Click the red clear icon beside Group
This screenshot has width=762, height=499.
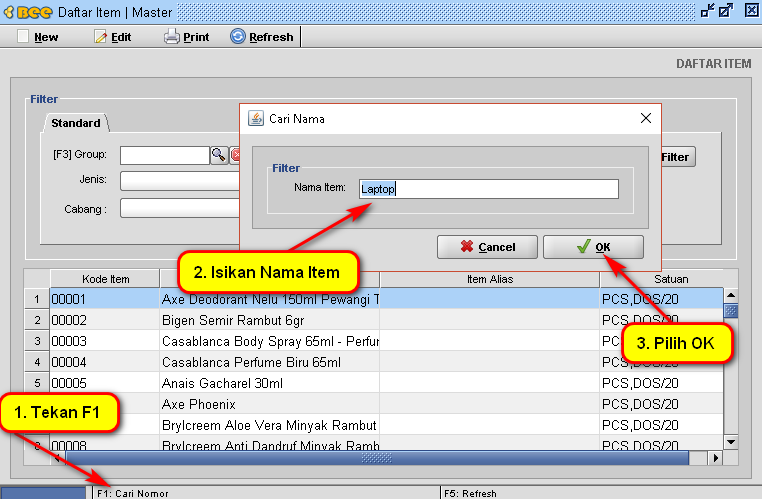tap(236, 155)
